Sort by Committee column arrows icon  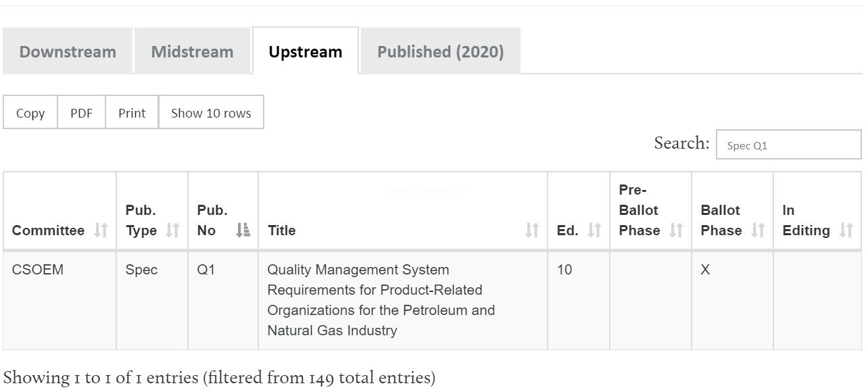101,230
